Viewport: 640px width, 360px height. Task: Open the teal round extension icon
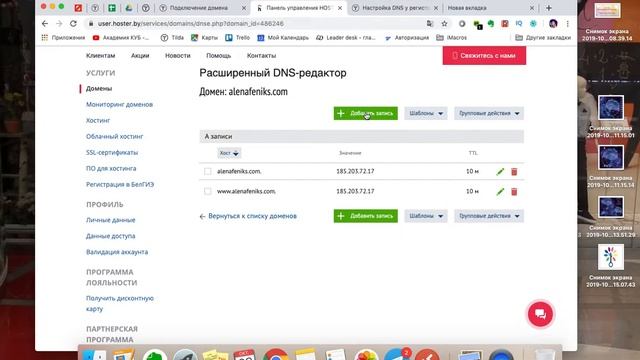[533, 24]
